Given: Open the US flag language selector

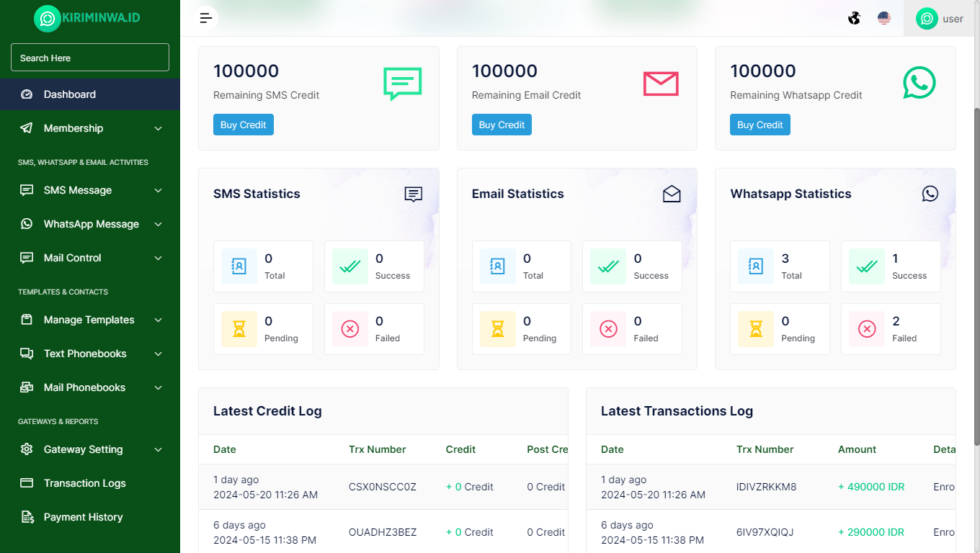Looking at the screenshot, I should tap(884, 18).
